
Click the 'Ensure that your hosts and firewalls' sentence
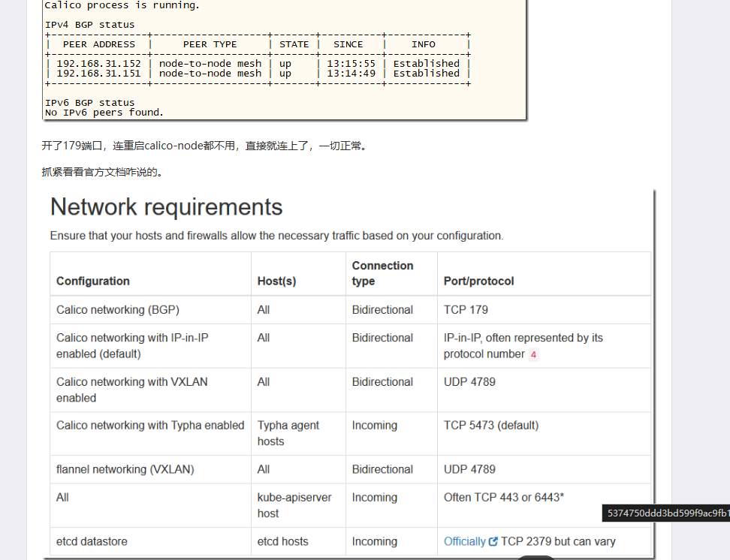point(276,236)
